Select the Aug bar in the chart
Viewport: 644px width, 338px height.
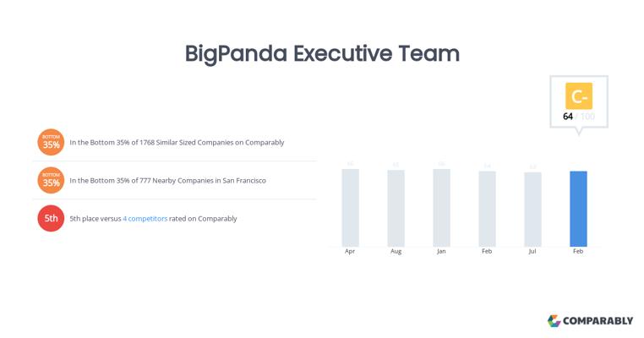(x=396, y=208)
